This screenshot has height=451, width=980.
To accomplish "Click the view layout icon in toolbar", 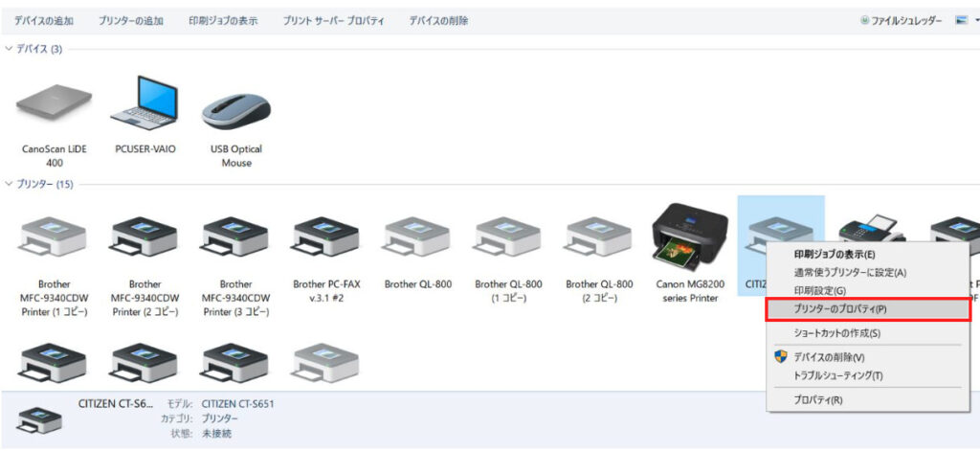I will [962, 21].
